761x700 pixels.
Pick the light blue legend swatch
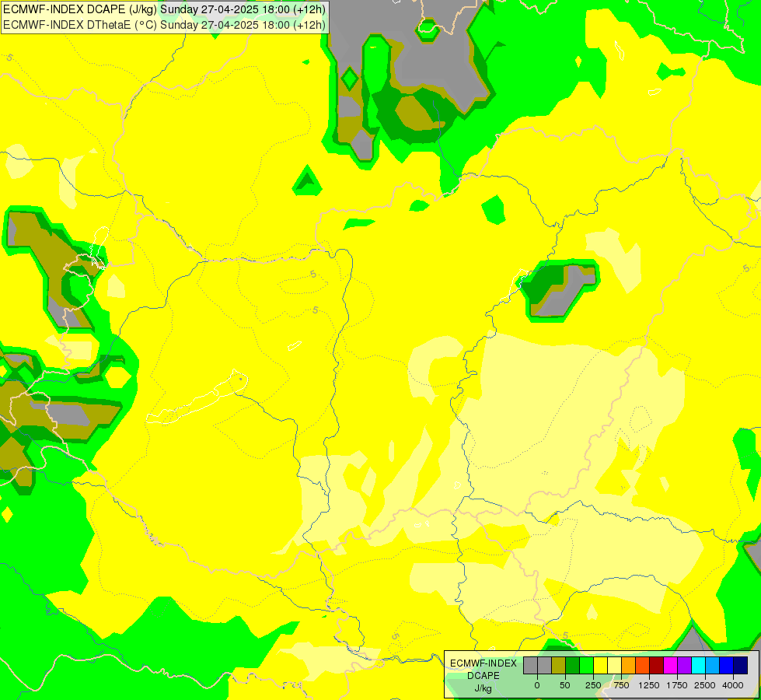pos(713,666)
